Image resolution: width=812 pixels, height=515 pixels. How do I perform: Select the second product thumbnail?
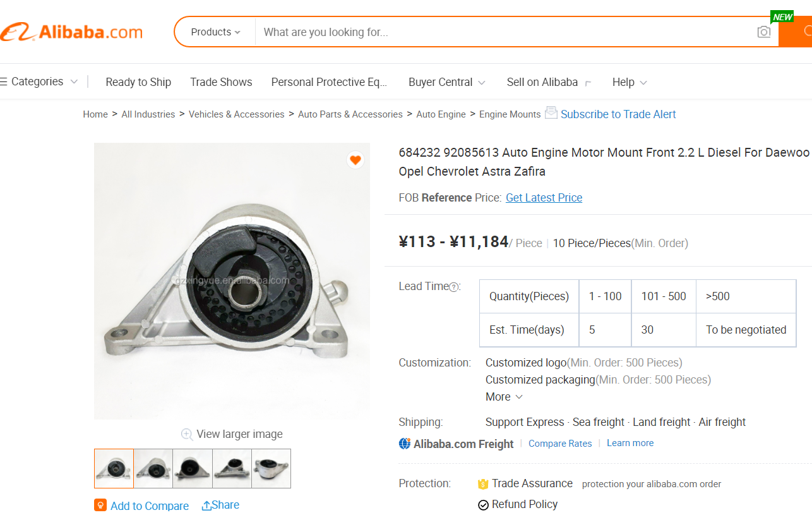[153, 468]
